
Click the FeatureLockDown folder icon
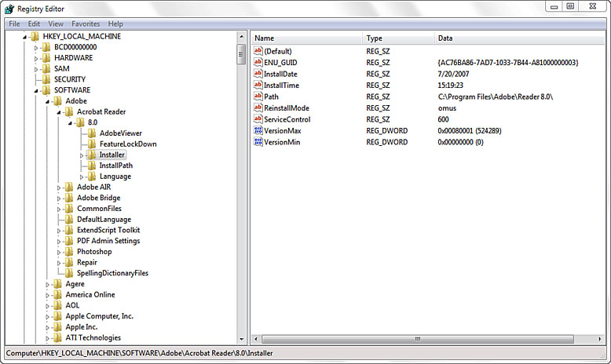pos(92,144)
